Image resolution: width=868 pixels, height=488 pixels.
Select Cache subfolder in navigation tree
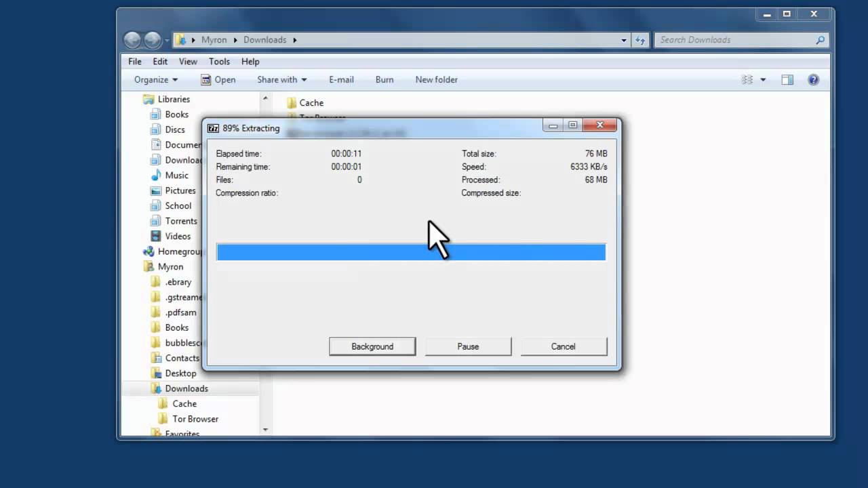(x=184, y=404)
